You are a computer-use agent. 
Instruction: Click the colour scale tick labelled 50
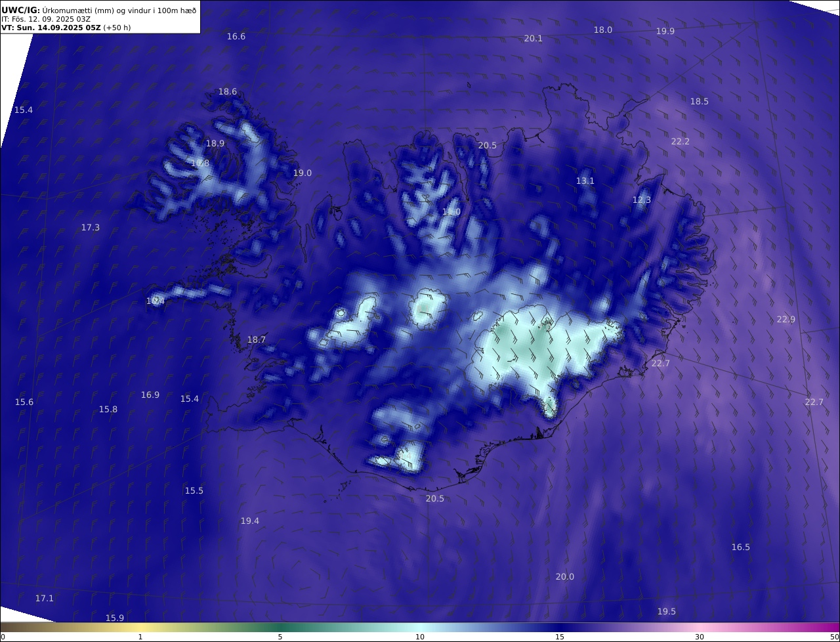(834, 637)
